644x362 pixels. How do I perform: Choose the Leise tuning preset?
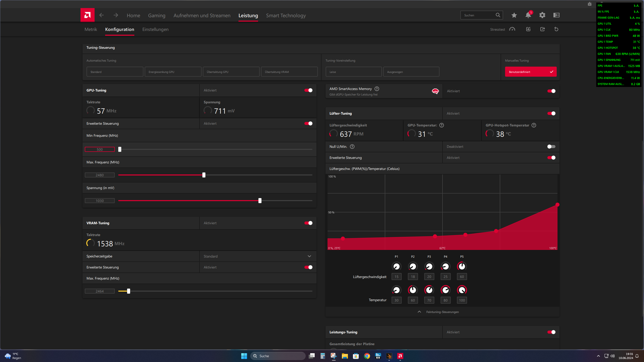pyautogui.click(x=353, y=72)
